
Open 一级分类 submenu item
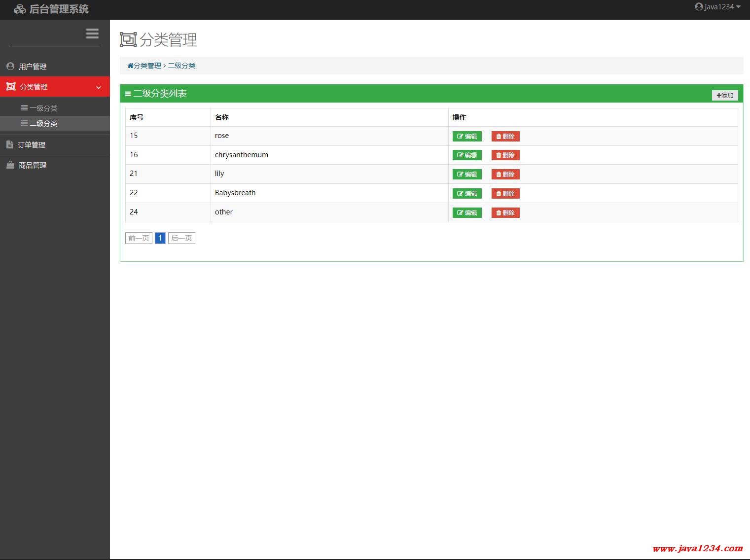pos(55,108)
